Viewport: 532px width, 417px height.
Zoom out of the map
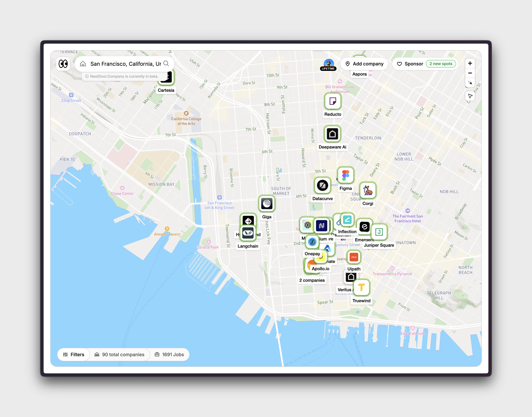pyautogui.click(x=470, y=73)
